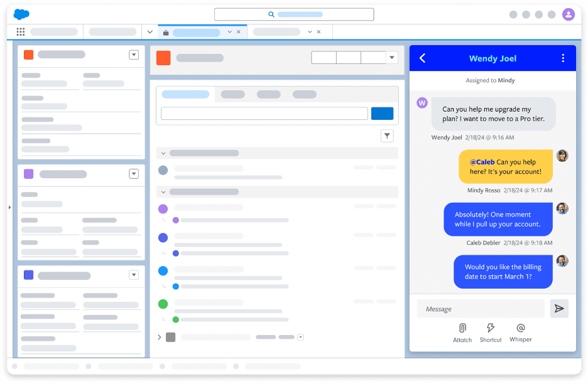Open the user profile avatar menu

pyautogui.click(x=568, y=14)
